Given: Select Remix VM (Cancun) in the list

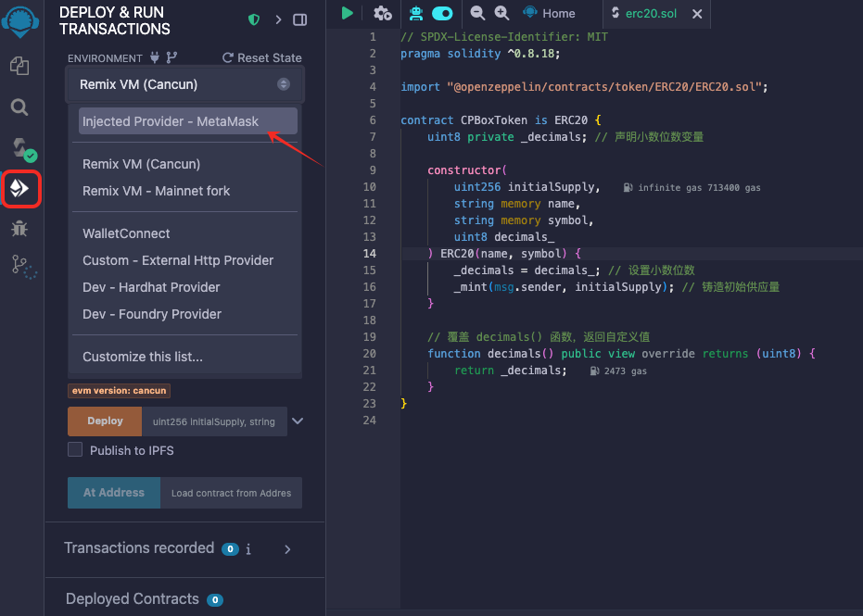Looking at the screenshot, I should click(141, 164).
